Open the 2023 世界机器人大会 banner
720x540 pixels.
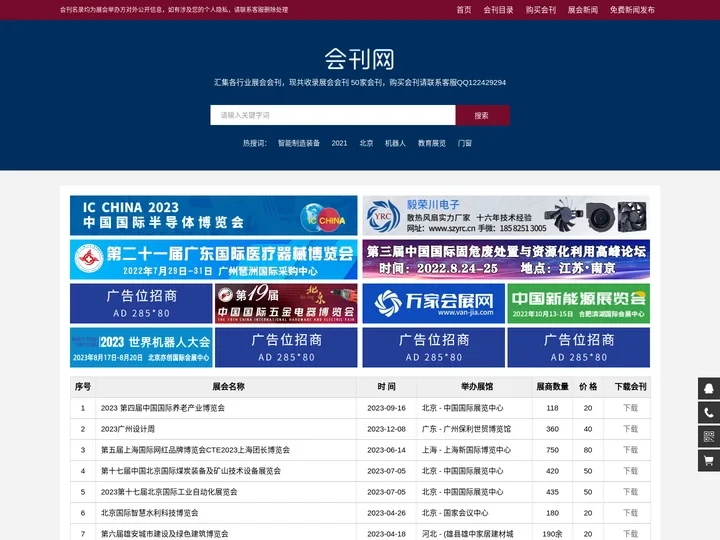tap(141, 348)
